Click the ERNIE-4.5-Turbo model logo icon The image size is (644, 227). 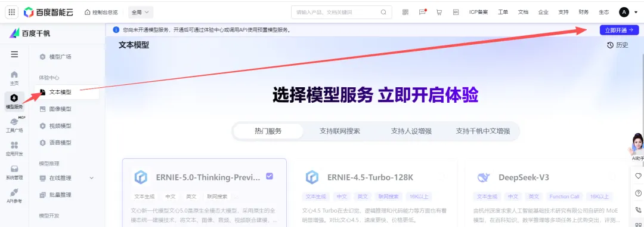[312, 177]
